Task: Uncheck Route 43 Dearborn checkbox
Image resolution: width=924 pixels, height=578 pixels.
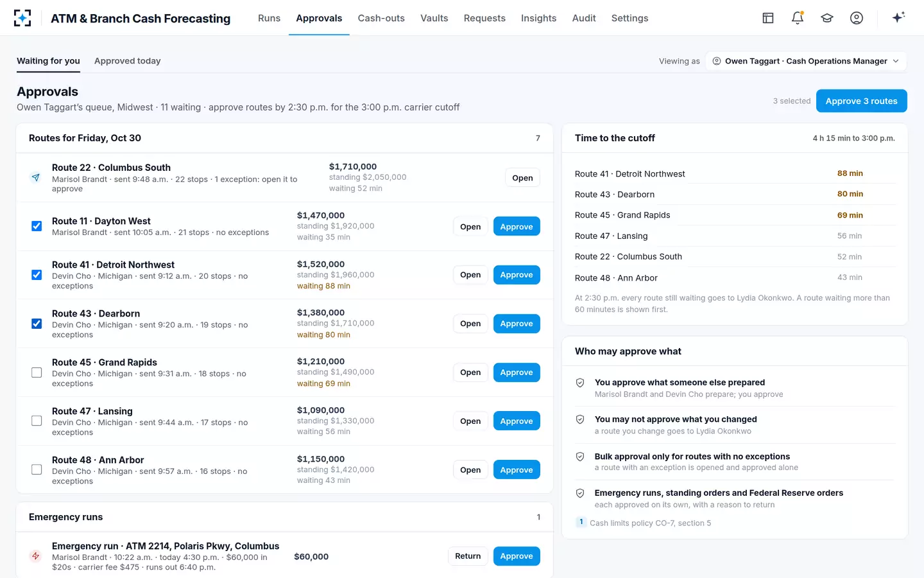Action: click(37, 324)
